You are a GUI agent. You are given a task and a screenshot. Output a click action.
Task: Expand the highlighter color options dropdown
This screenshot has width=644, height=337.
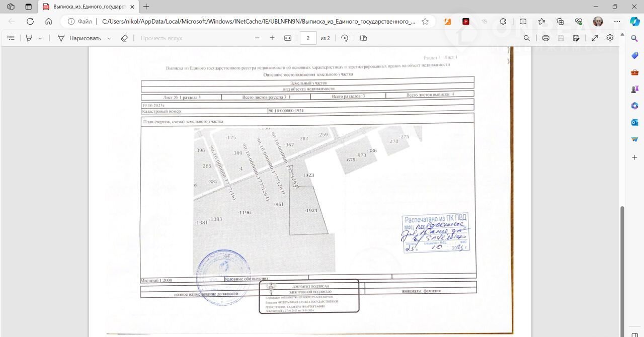pyautogui.click(x=40, y=38)
